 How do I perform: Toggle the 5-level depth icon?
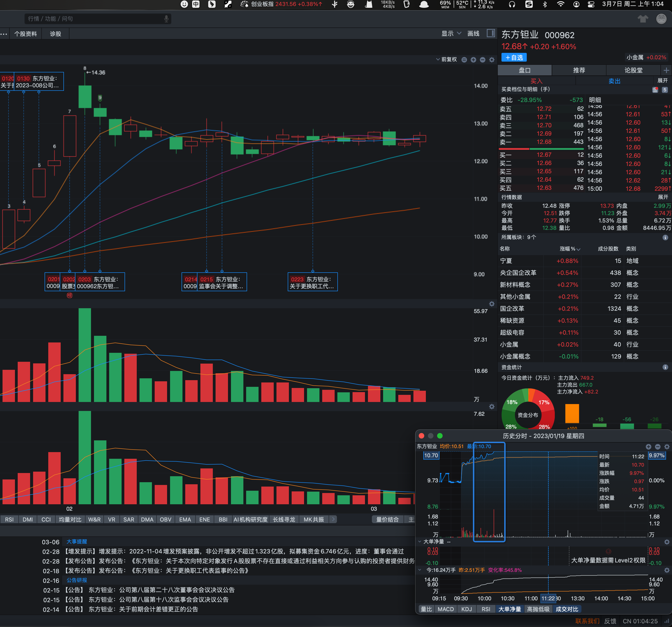coord(665,90)
